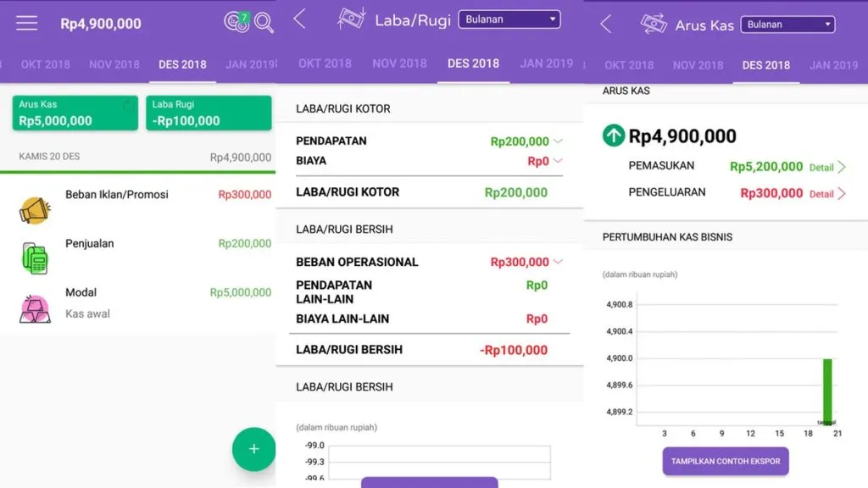The width and height of the screenshot is (868, 488).
Task: Open Bulanan dropdown on Laba/Rugi screen
Action: (x=509, y=19)
